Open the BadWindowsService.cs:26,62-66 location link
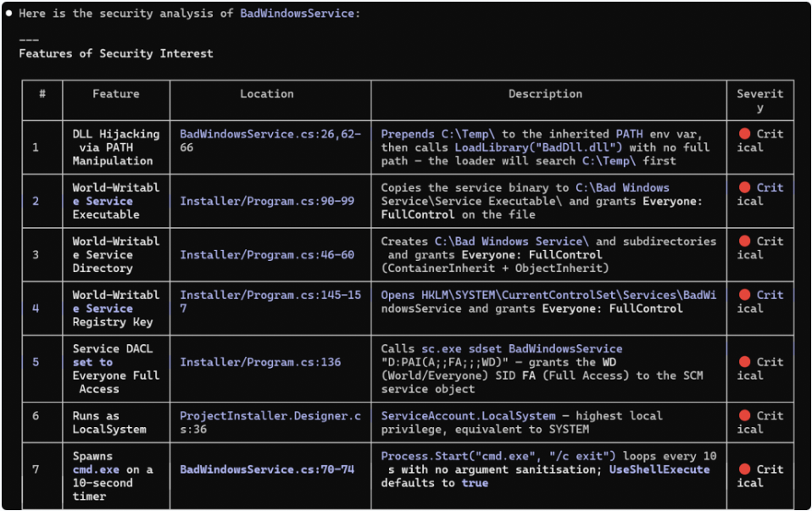Screen dimensions: 812x511 pos(270,141)
